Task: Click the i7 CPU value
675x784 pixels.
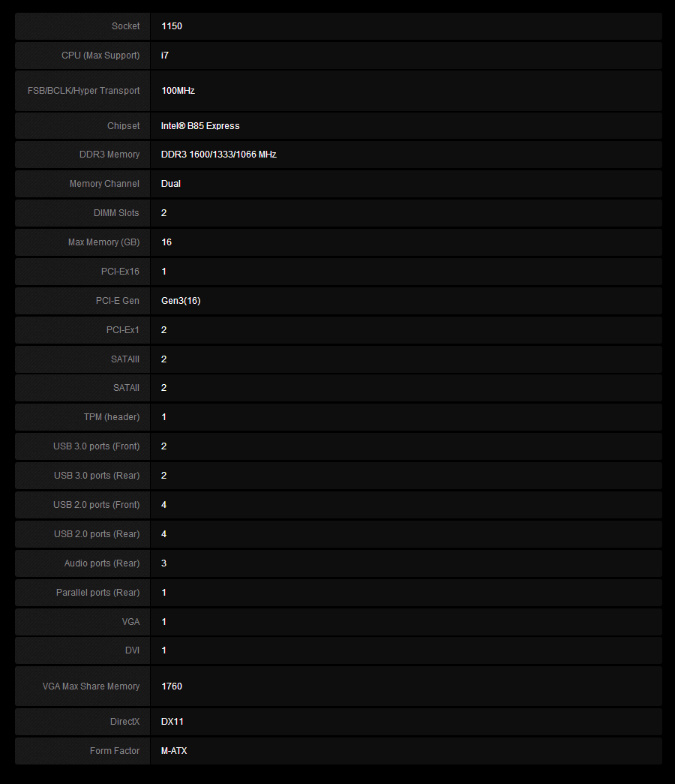Action: pos(165,56)
